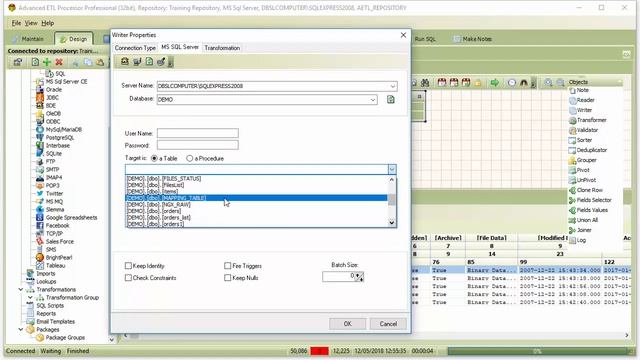Collapse the Transformation Group tree node
The width and height of the screenshot is (640, 360).
coord(30,298)
